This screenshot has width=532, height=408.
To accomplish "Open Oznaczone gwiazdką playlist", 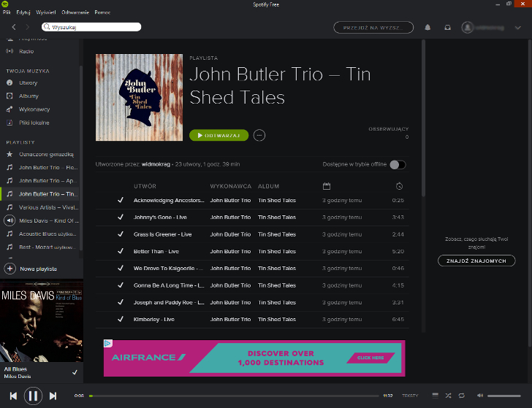I will point(46,154).
